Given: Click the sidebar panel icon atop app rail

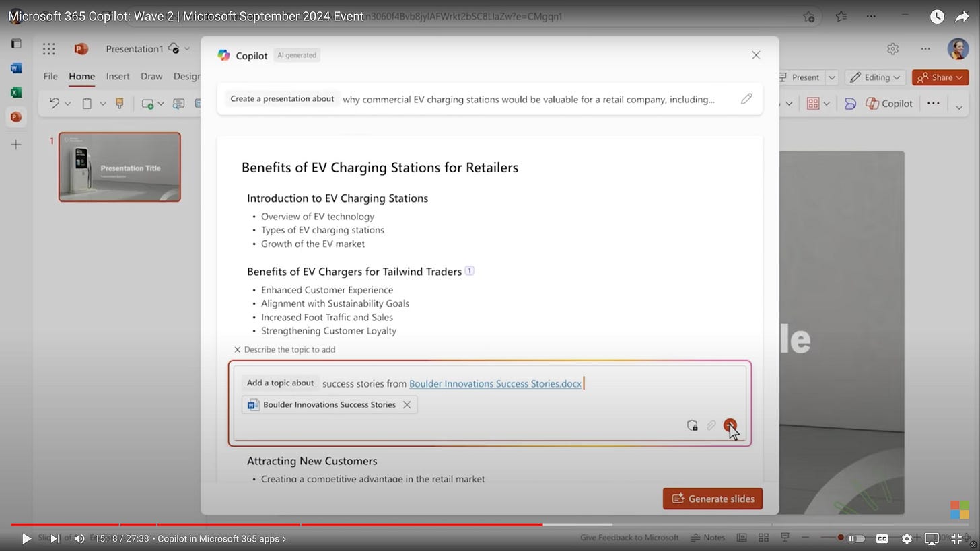Looking at the screenshot, I should 16,44.
